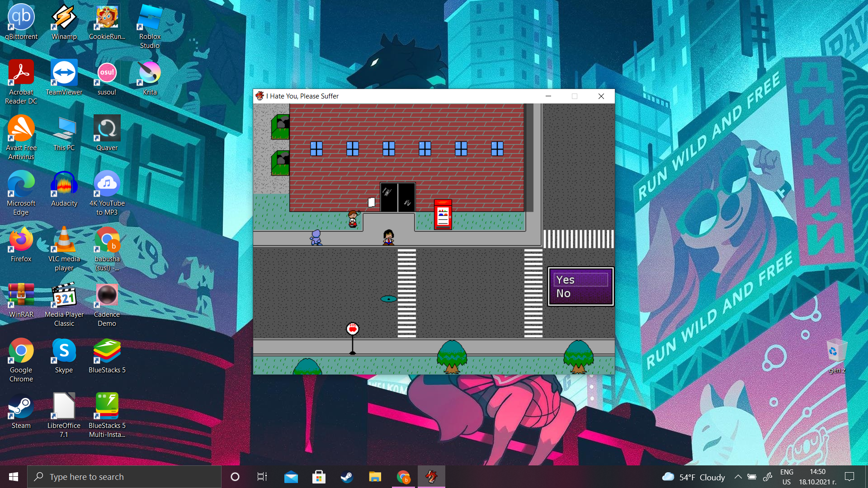868x488 pixels.
Task: Open Mail app from taskbar
Action: (291, 477)
